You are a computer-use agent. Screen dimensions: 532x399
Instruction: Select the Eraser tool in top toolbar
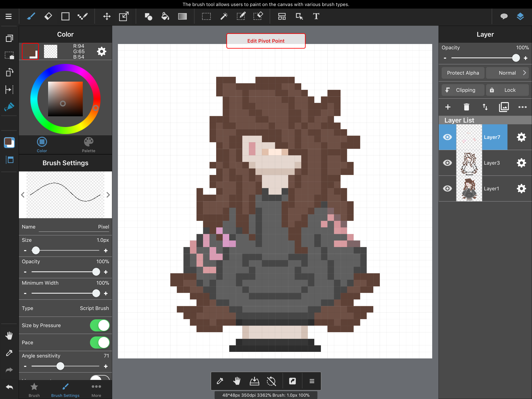[48, 16]
